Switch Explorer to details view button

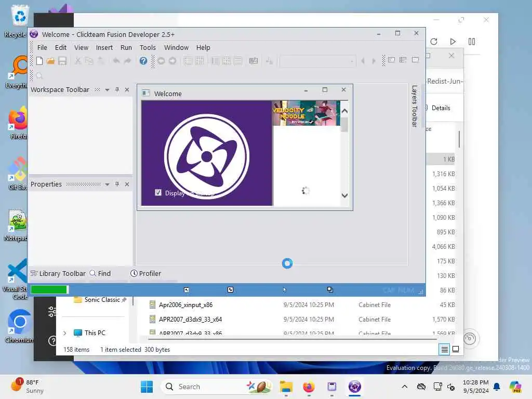[445, 349]
